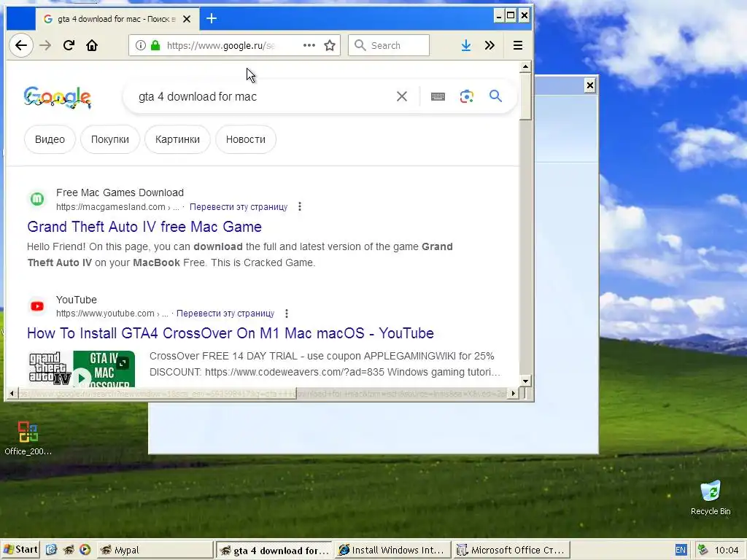Filter results by Новости

245,139
